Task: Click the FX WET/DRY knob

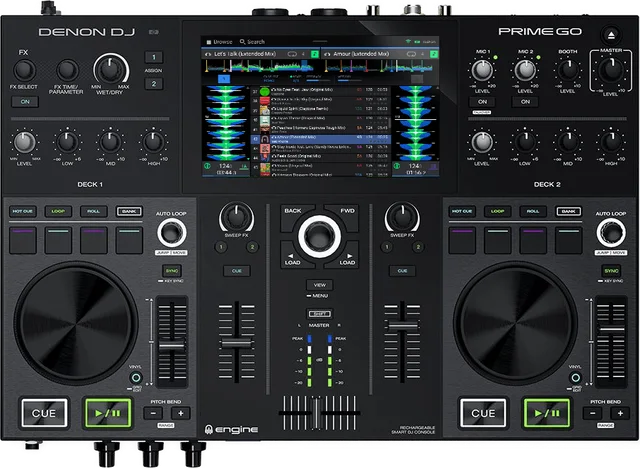Action: pyautogui.click(x=110, y=69)
